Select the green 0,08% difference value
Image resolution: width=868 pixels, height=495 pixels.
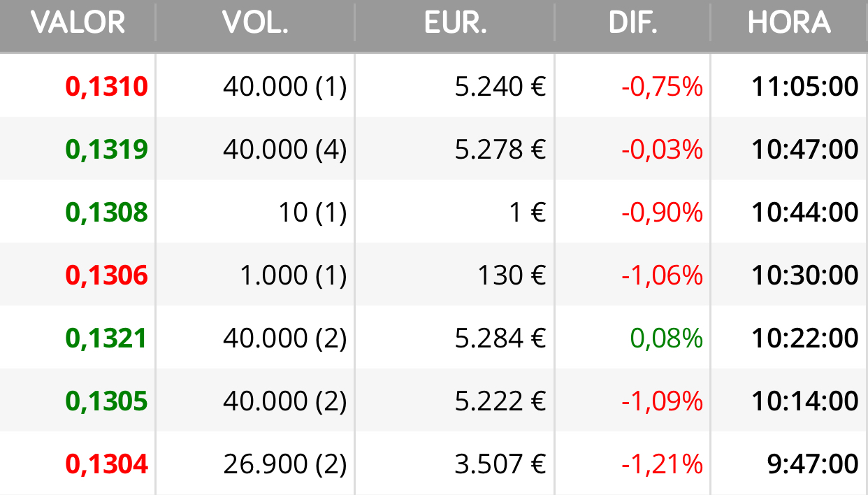pyautogui.click(x=667, y=338)
